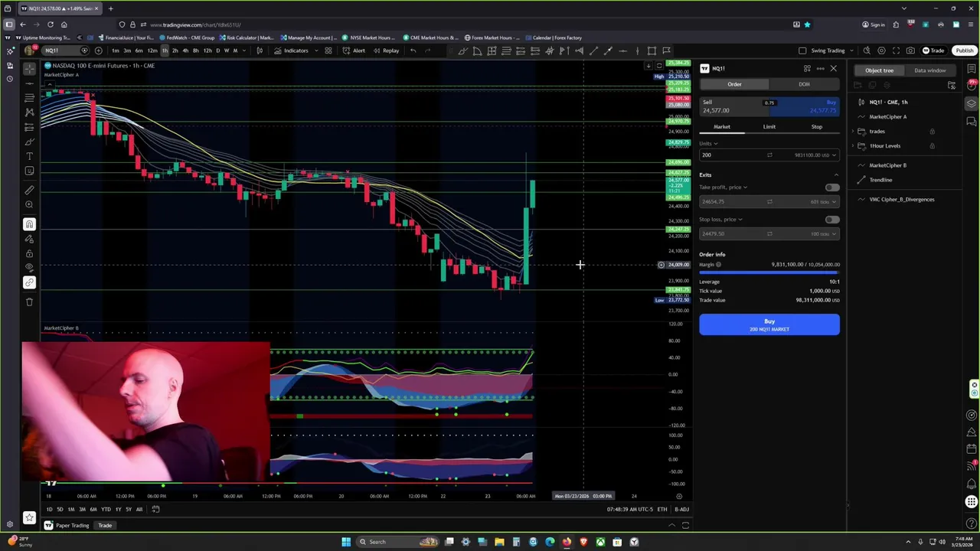Click the trash remove drawings icon
Viewport: 980px width, 551px height.
click(29, 302)
